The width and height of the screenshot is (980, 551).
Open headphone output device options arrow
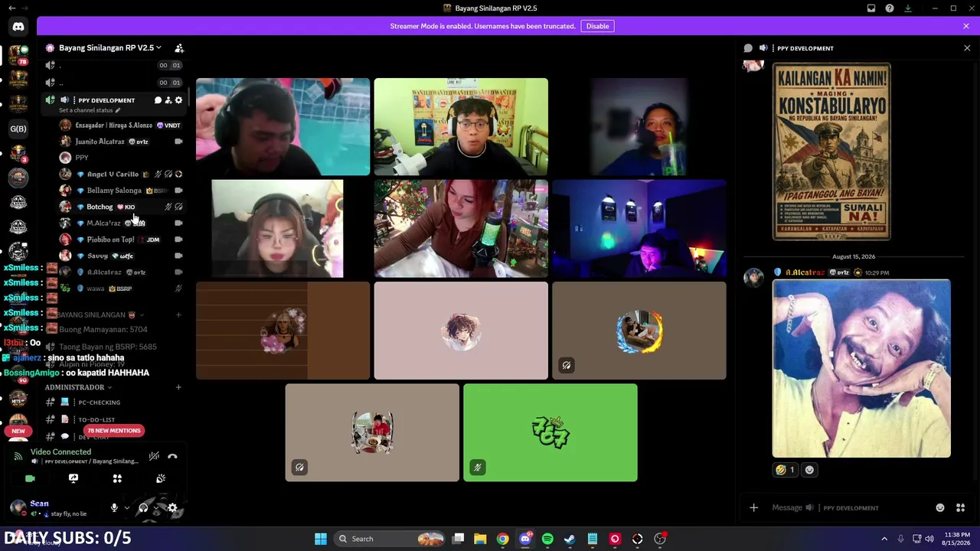coord(155,508)
